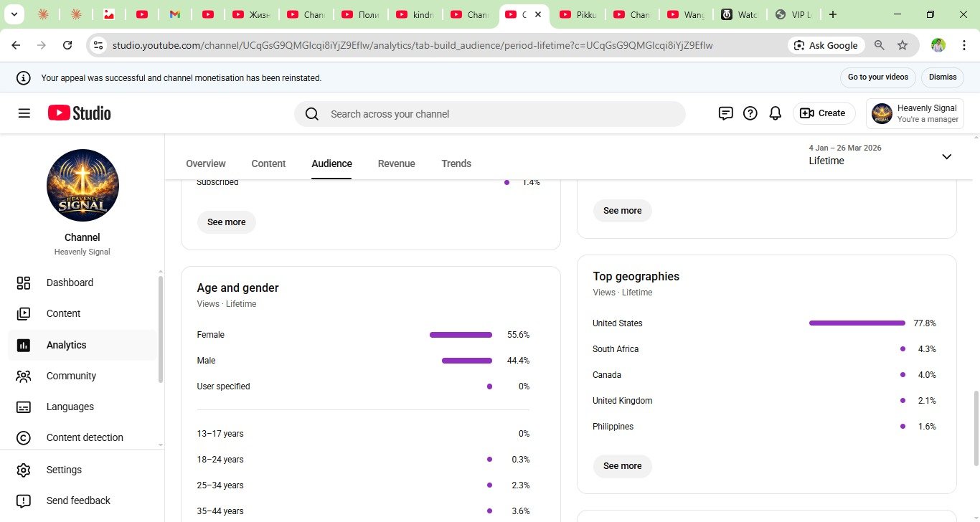Screen dimensions: 980x522
Task: Open the comments feedback icon in header
Action: tap(725, 113)
